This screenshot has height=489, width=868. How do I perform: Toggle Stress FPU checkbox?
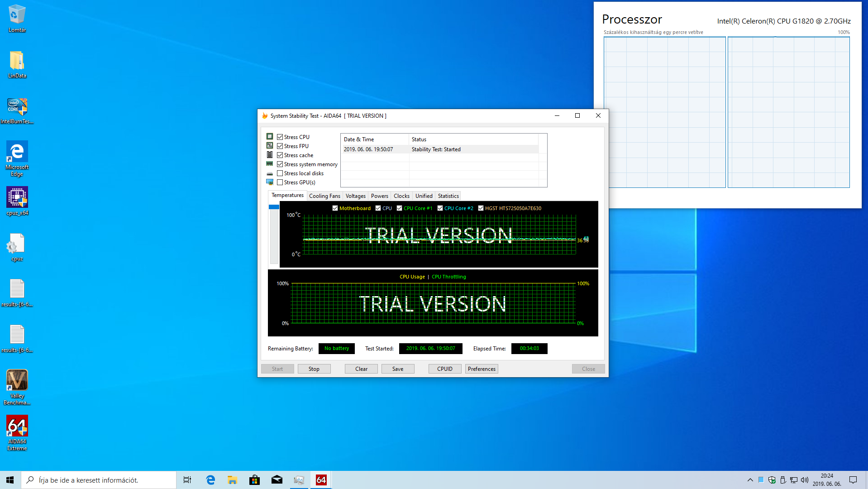click(280, 146)
